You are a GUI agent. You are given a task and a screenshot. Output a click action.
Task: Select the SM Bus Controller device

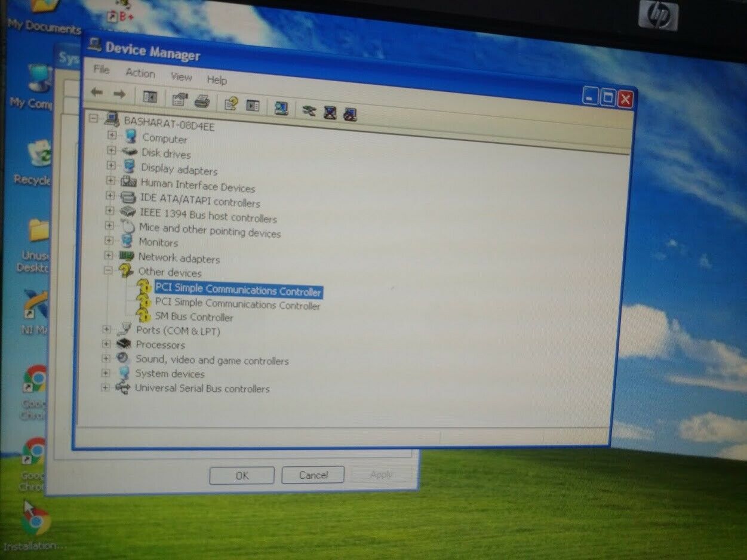point(193,317)
